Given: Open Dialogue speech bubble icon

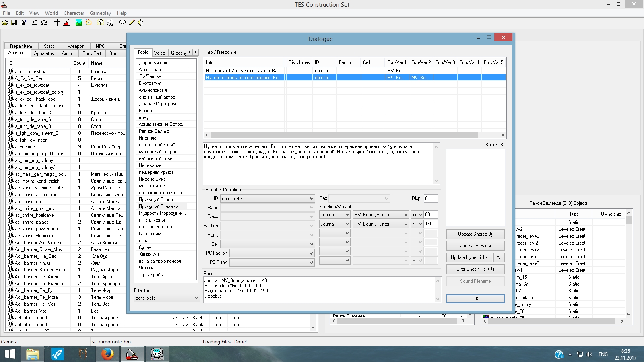Looking at the screenshot, I should click(x=122, y=23).
